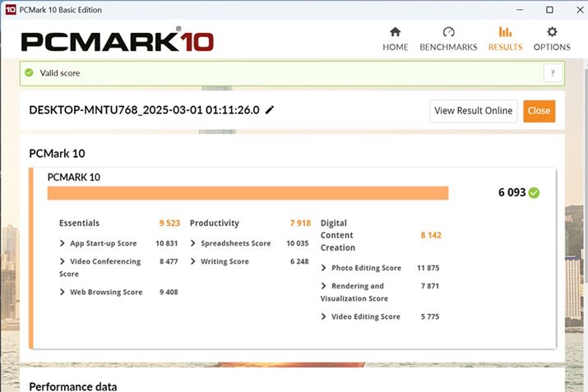Click the result name DESKTOP-MNTU768_2025-03-01 text
Viewport: 588px width, 392px height.
click(x=144, y=110)
